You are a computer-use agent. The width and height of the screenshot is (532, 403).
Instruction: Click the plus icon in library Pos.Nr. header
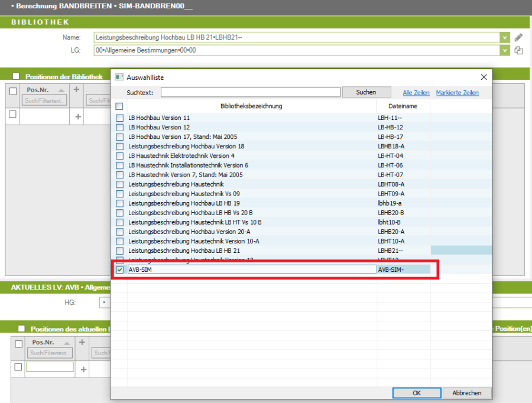click(x=76, y=89)
